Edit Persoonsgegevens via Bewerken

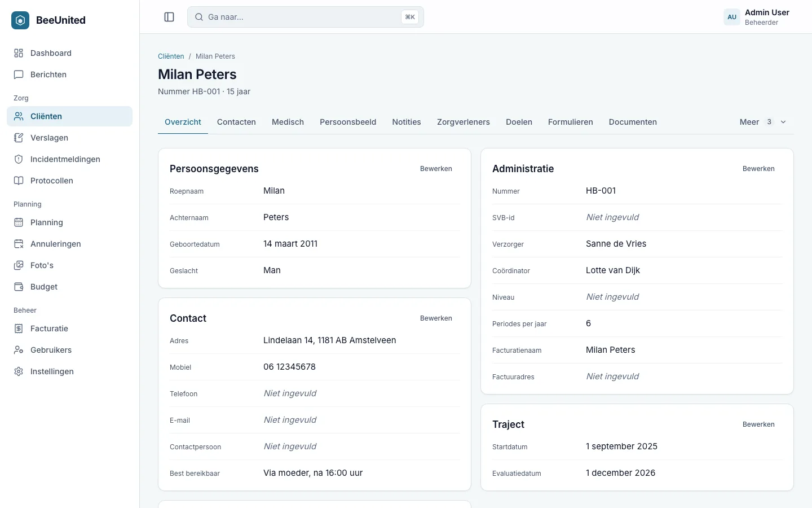[436, 169]
